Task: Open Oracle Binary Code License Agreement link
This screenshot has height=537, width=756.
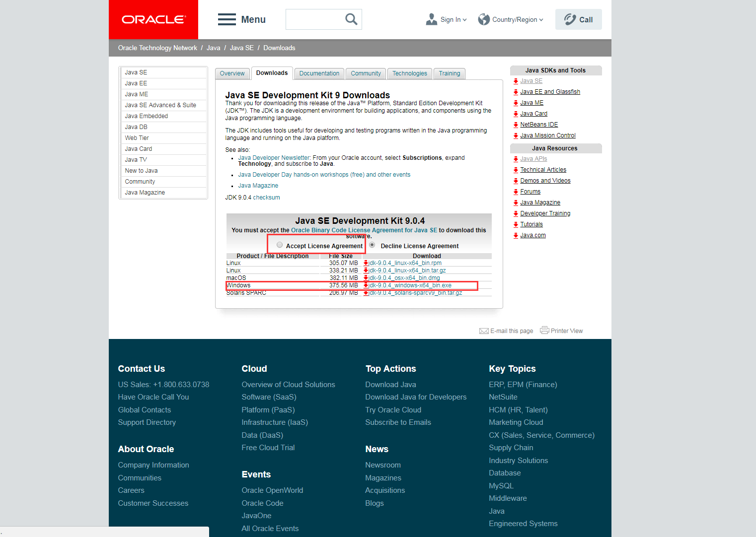Action: click(x=364, y=230)
